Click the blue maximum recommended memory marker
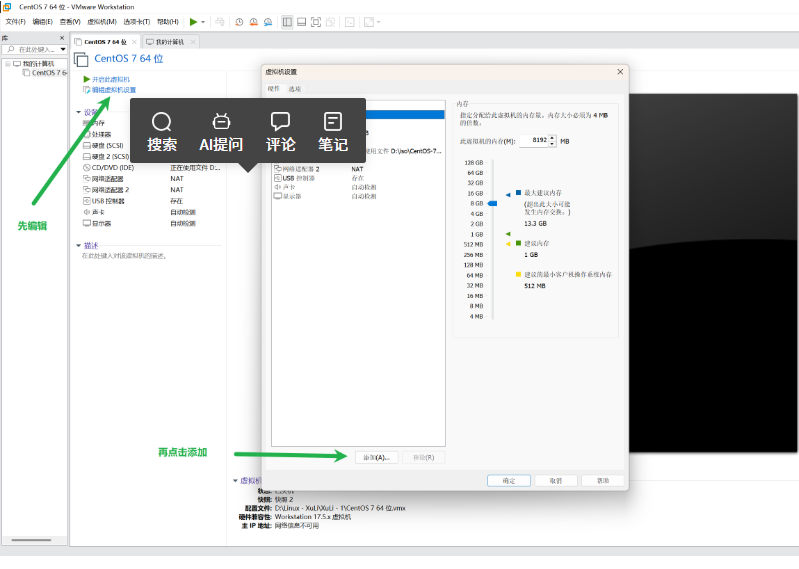 [508, 195]
